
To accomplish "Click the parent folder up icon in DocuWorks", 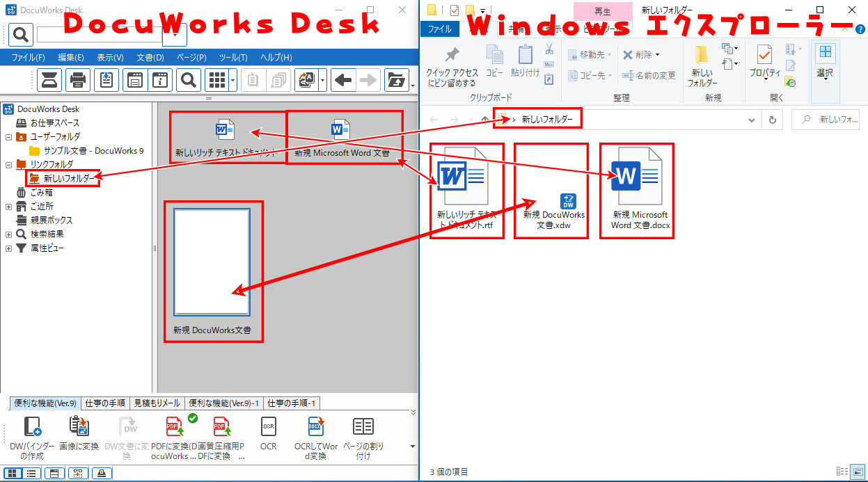I will [397, 80].
